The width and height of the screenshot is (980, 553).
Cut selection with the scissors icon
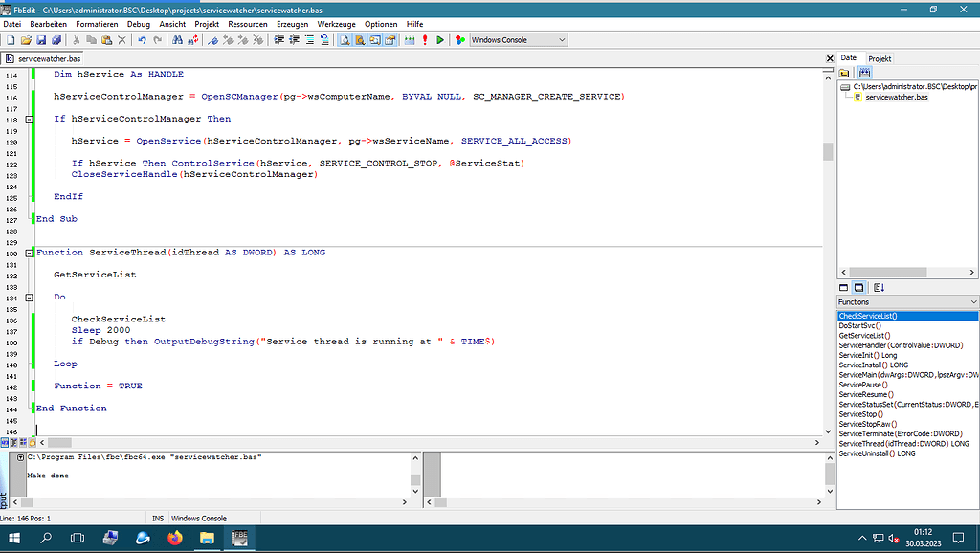click(76, 39)
